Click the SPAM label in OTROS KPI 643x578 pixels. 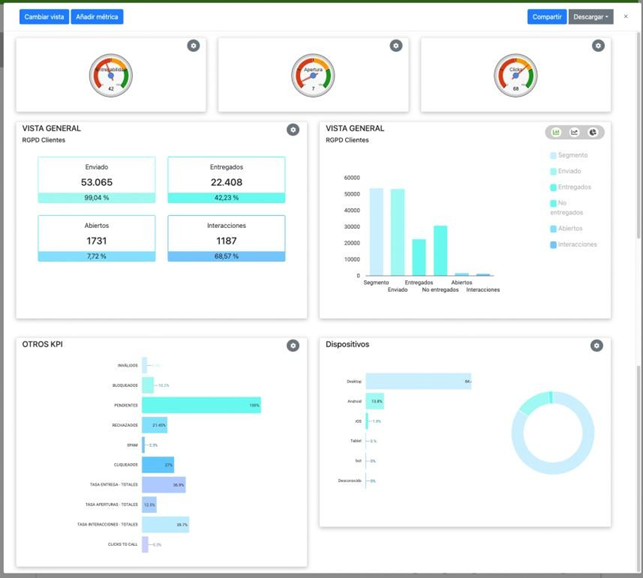click(x=132, y=445)
